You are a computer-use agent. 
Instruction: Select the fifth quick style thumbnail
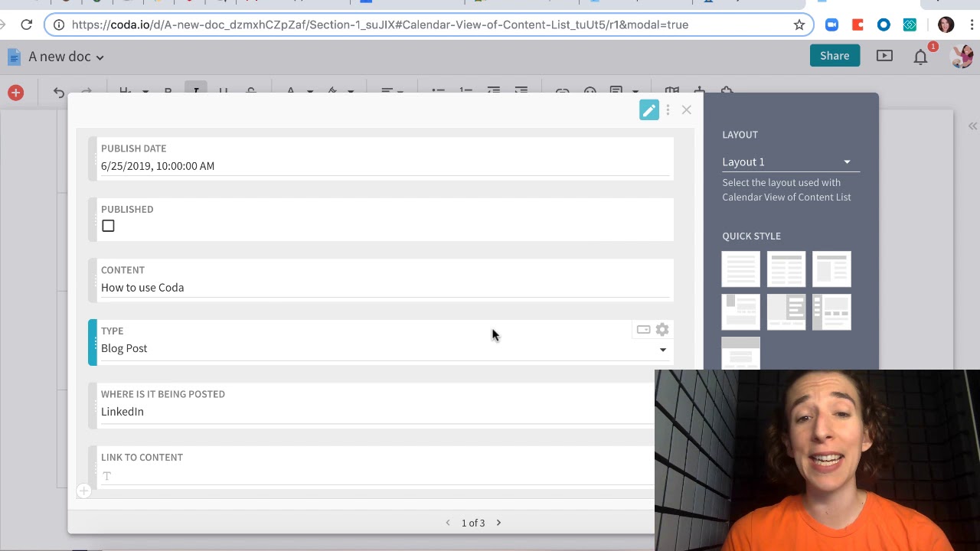[x=786, y=311]
